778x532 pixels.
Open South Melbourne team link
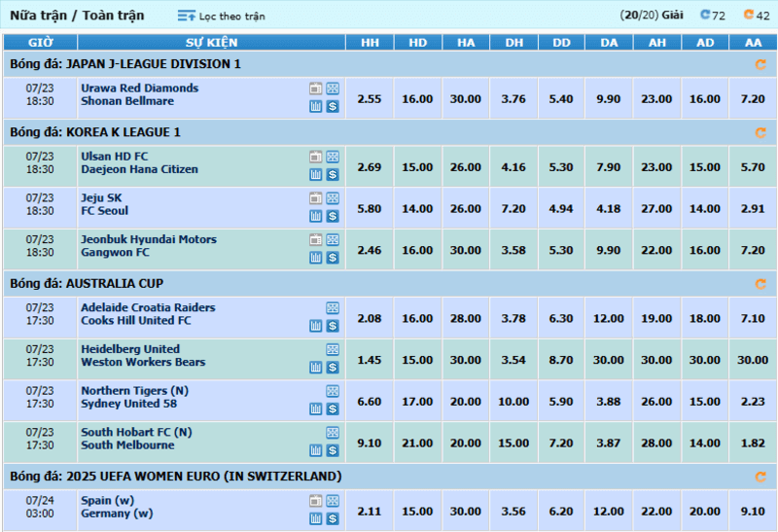128,445
